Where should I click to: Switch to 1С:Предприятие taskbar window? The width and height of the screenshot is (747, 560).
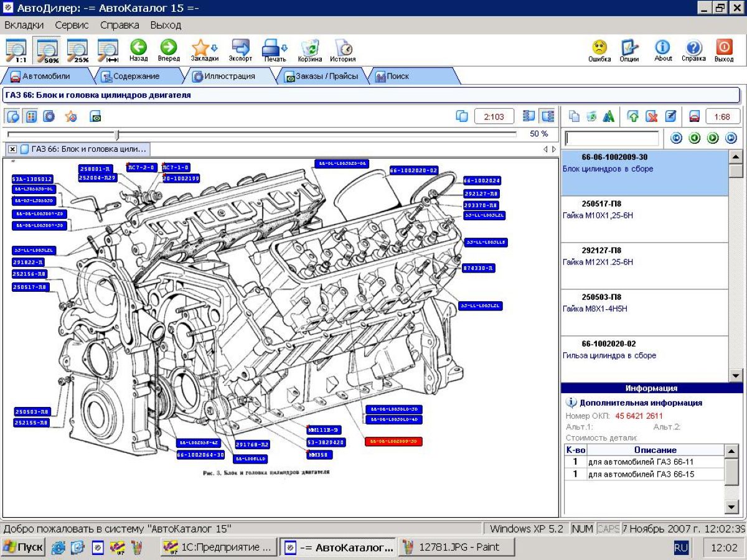(x=217, y=548)
